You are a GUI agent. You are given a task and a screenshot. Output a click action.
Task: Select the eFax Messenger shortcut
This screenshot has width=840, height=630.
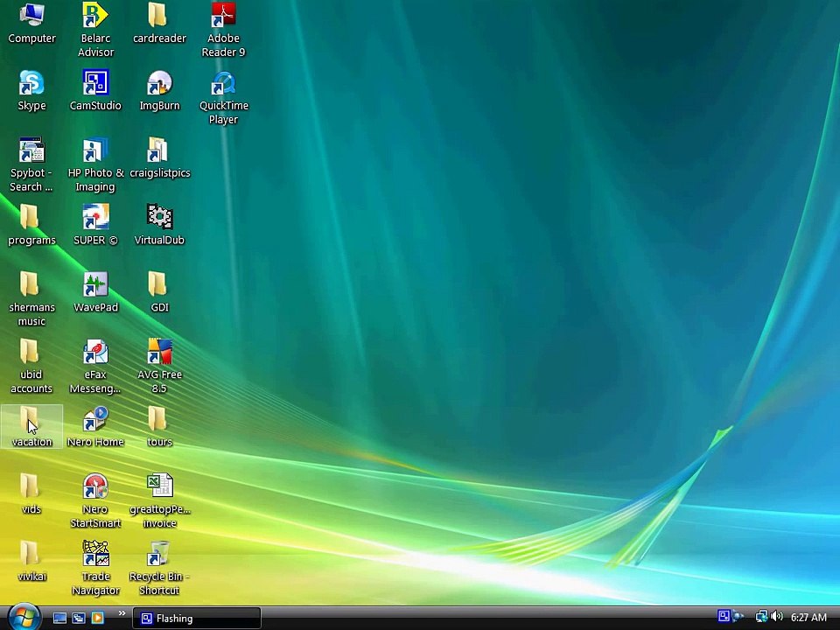pos(95,367)
